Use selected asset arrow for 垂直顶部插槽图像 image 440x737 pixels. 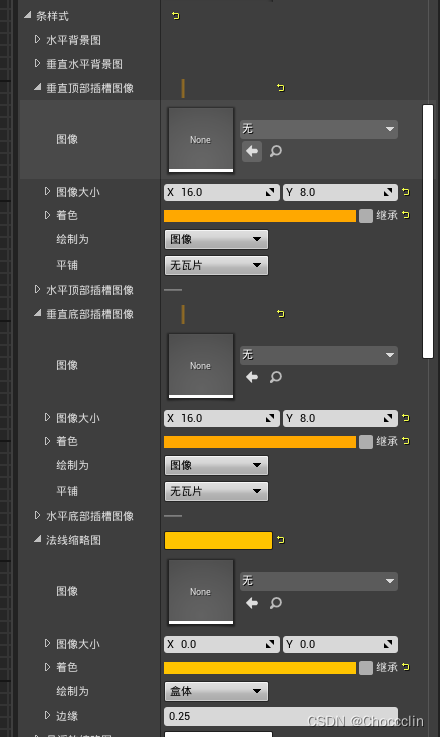pos(252,151)
